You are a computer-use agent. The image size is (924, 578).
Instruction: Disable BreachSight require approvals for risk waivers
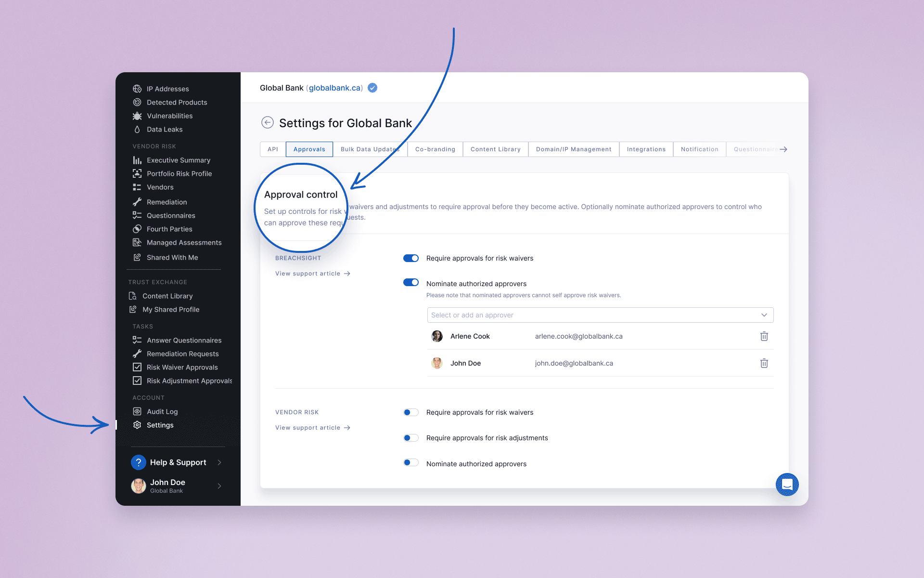coord(411,258)
